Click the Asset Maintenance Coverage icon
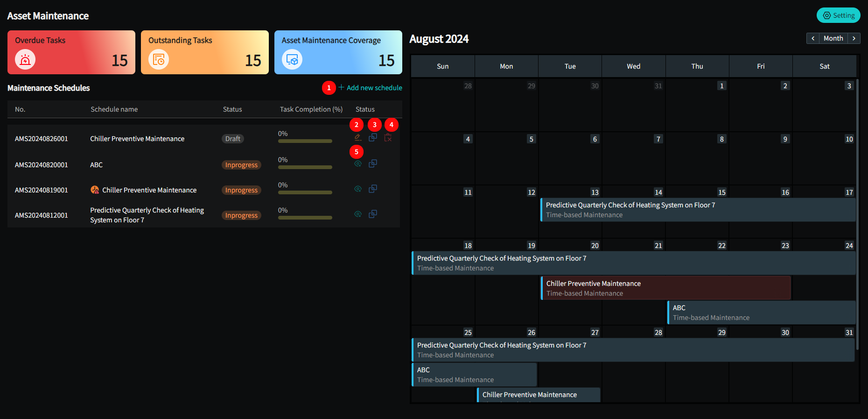 [x=292, y=60]
